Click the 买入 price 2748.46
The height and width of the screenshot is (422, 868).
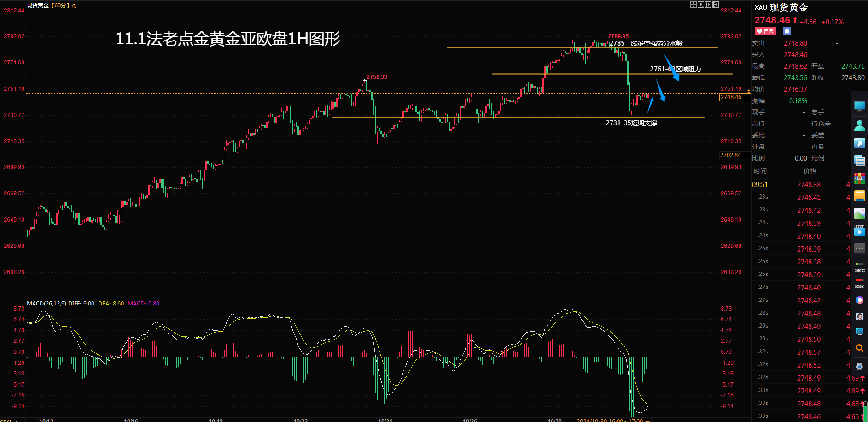(796, 55)
